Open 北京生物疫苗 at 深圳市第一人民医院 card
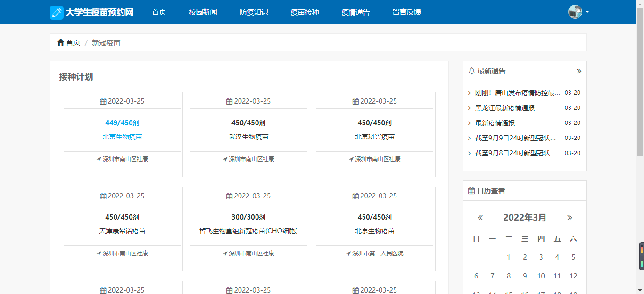Screen dimensions: 644x294 pyautogui.click(x=375, y=231)
